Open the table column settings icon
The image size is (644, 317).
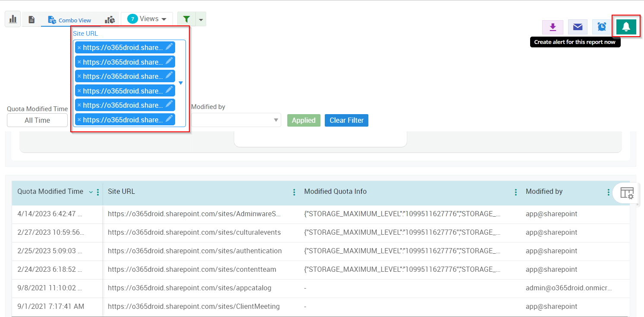click(x=627, y=193)
